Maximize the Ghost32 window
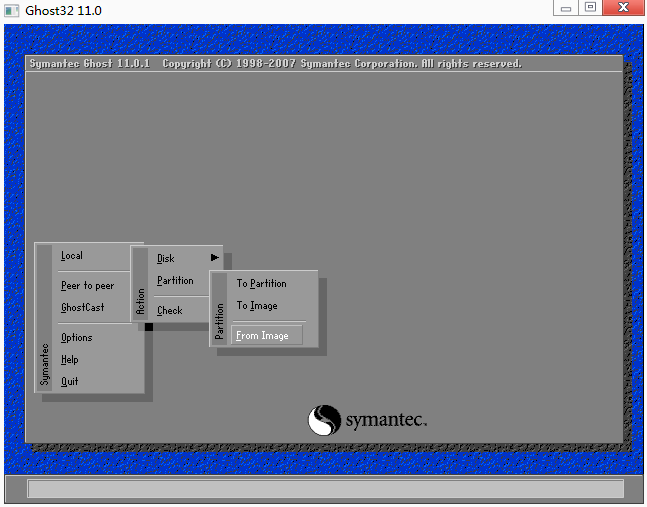Image resolution: width=647 pixels, height=507 pixels. pos(590,8)
